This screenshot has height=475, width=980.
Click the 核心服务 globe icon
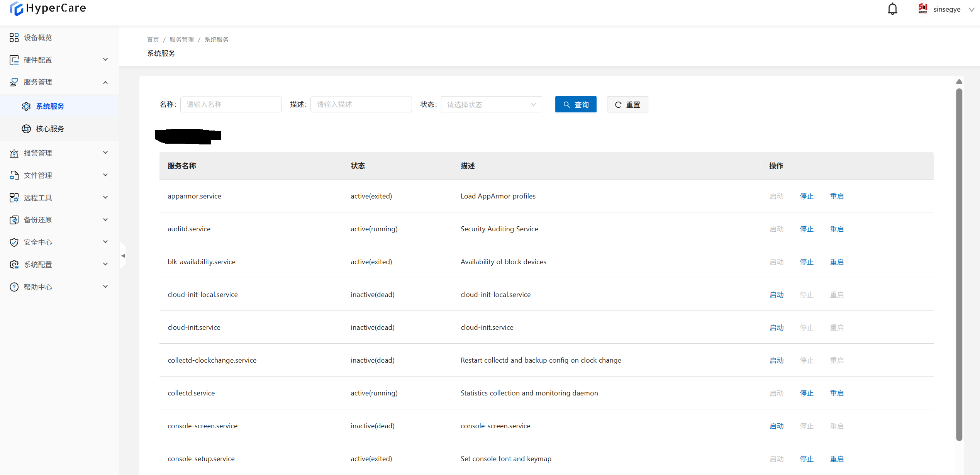coord(26,129)
